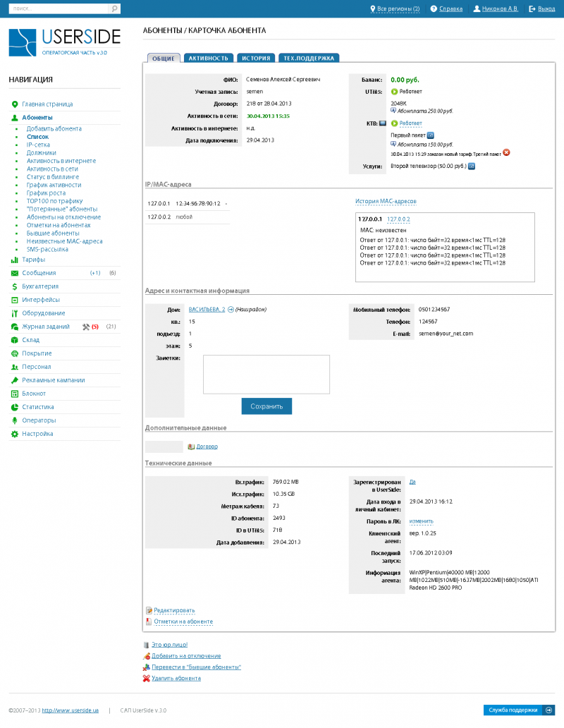Click the blue icon beside Первый пакет

[431, 135]
